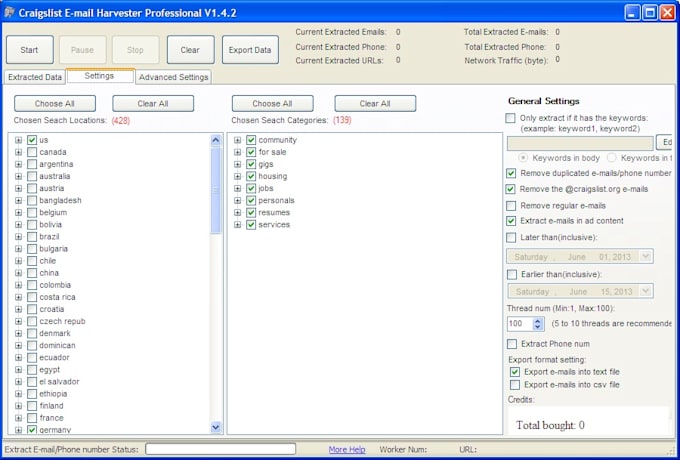Viewport: 680px width, 460px height.
Task: Open the June 15, 2013 date dropdown
Action: 646,291
